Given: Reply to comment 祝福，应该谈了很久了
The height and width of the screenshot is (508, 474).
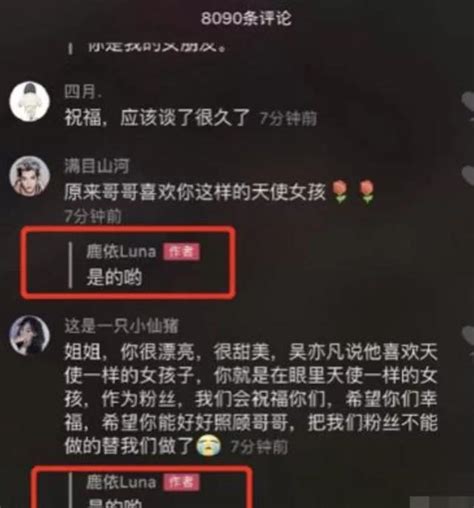Looking at the screenshot, I should (157, 118).
